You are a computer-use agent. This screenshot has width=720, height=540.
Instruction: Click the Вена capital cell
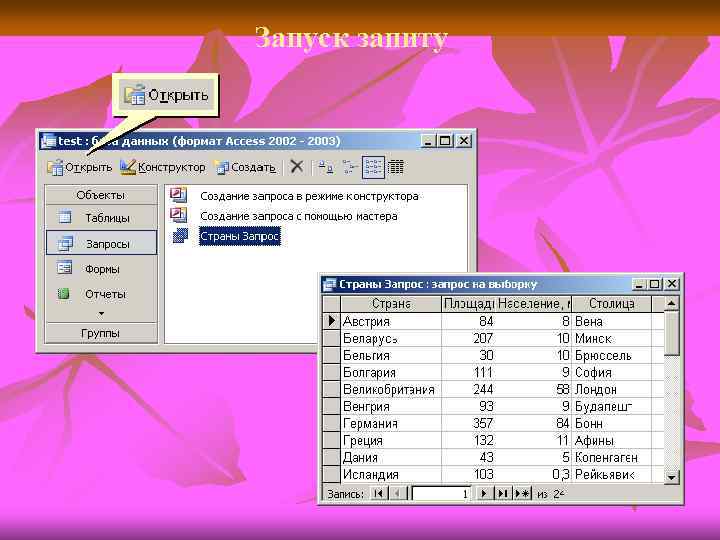pyautogui.click(x=612, y=321)
